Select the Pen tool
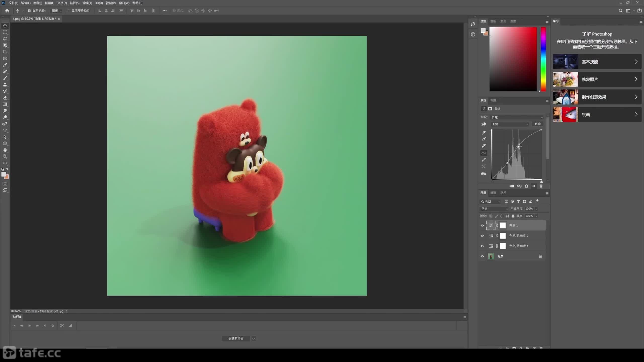 (5, 124)
